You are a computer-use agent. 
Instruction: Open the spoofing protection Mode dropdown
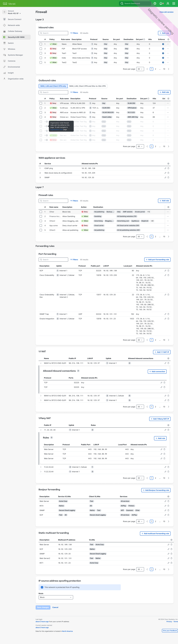click(56, 598)
